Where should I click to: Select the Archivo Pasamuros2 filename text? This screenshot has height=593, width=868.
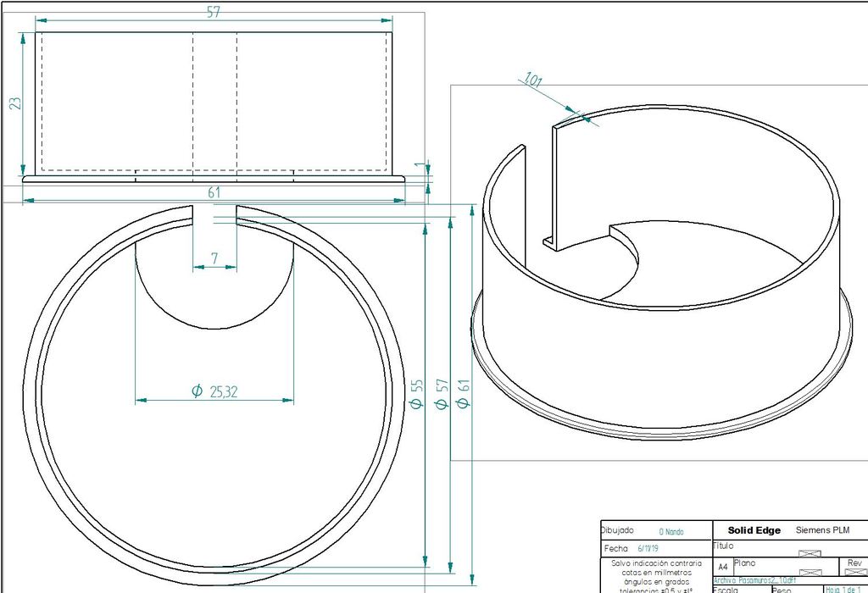(x=754, y=581)
